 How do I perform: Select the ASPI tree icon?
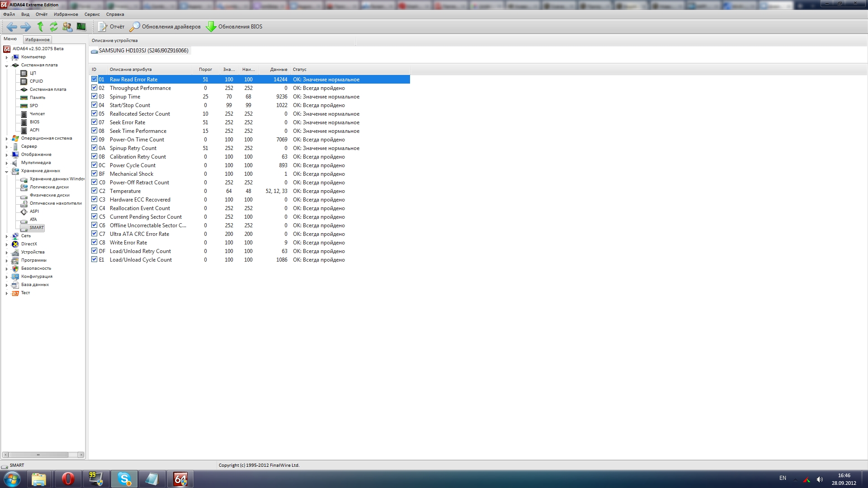pos(24,211)
